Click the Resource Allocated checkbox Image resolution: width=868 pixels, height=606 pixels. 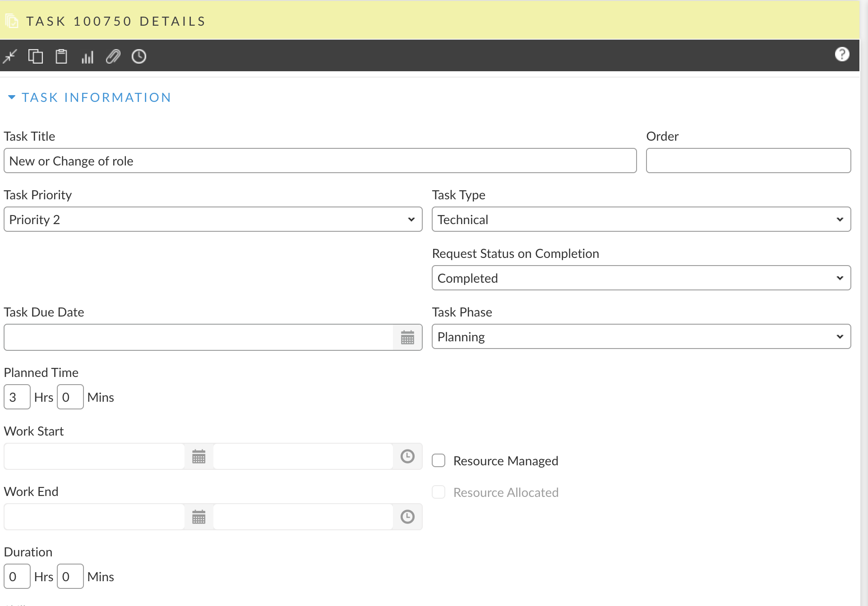(439, 492)
